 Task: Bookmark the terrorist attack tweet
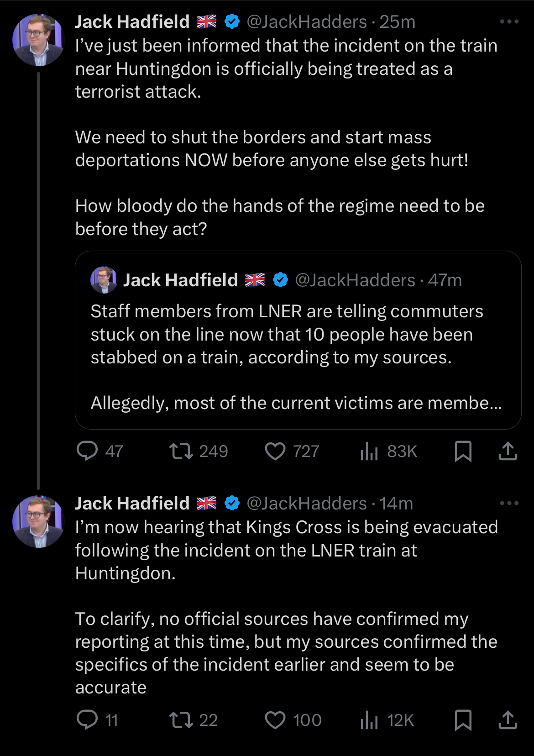[463, 451]
